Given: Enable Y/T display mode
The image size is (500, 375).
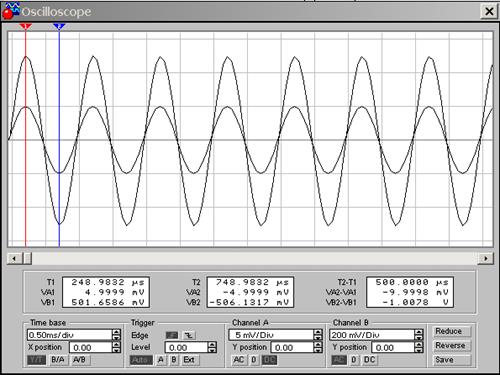Looking at the screenshot, I should tap(36, 360).
